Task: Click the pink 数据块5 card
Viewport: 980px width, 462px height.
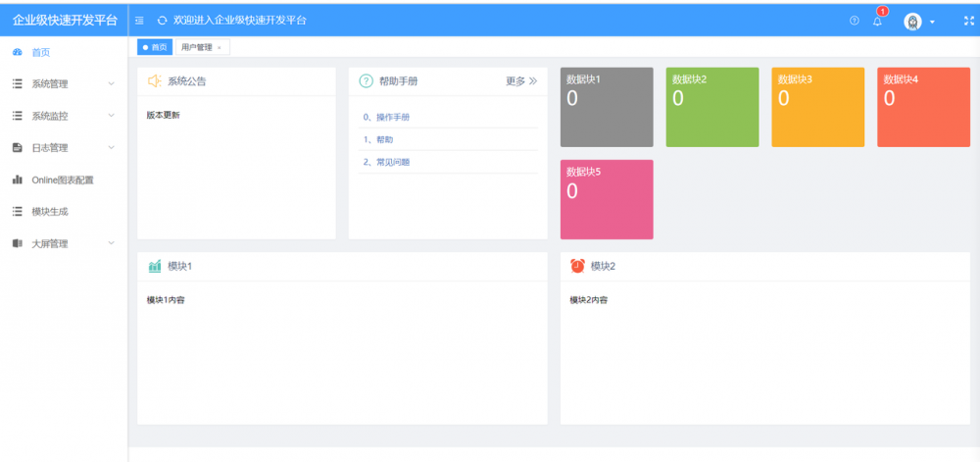Action: (x=607, y=199)
